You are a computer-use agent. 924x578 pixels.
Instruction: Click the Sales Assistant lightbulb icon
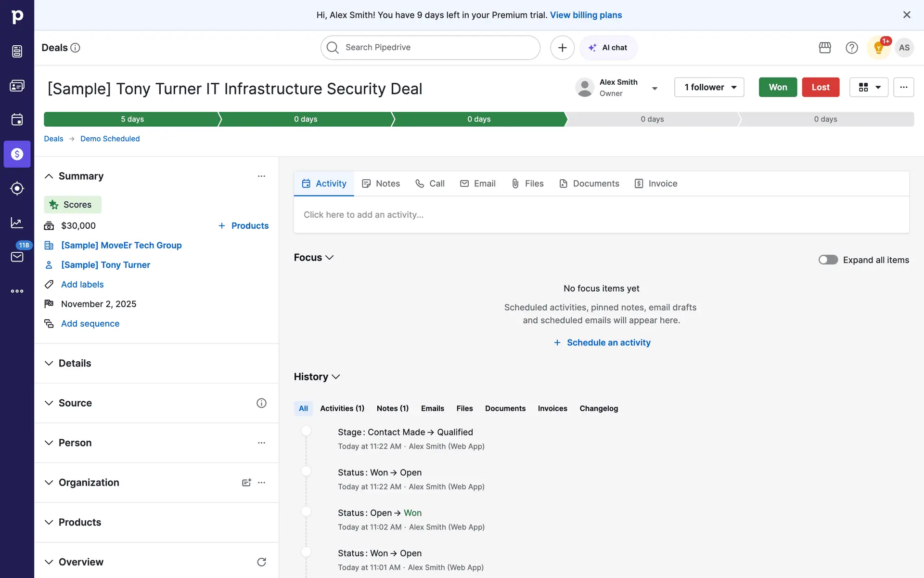tap(878, 48)
